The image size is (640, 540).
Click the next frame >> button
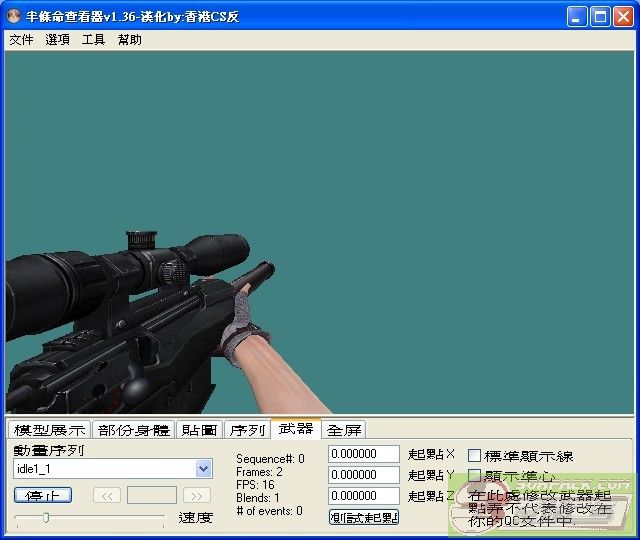pyautogui.click(x=197, y=495)
